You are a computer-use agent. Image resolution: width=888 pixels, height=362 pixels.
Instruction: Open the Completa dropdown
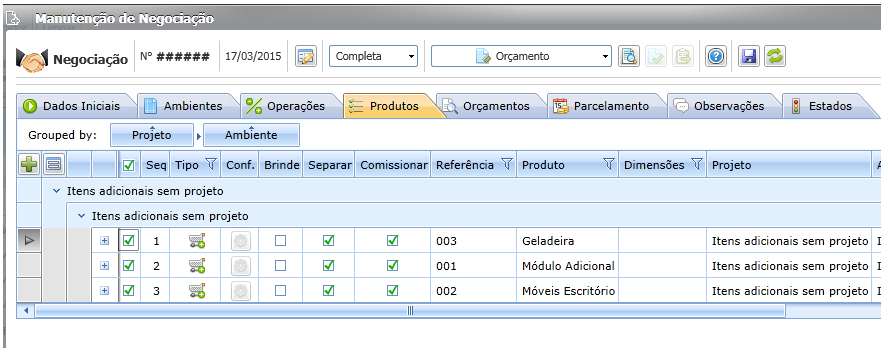(373, 57)
